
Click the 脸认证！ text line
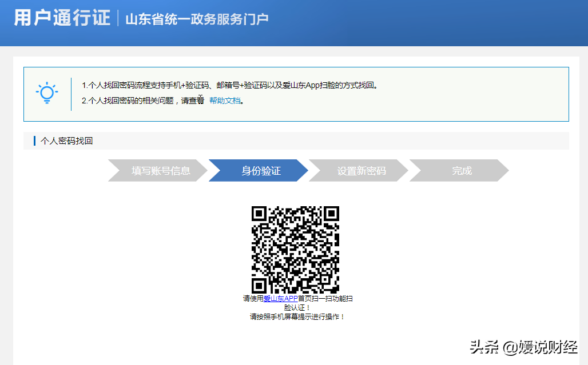[297, 308]
